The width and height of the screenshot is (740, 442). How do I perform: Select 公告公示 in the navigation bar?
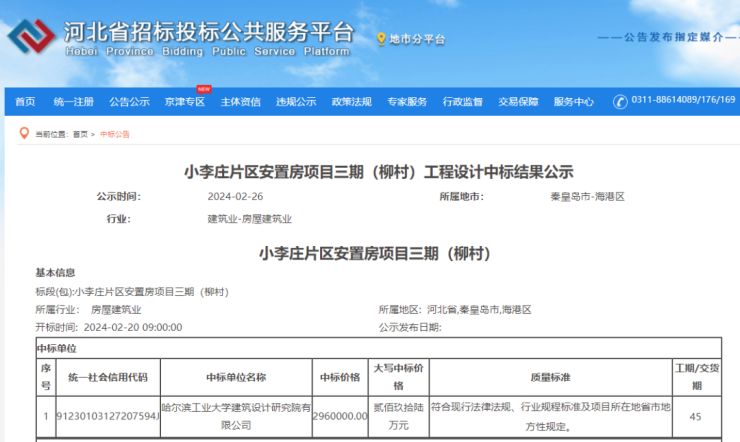[129, 101]
